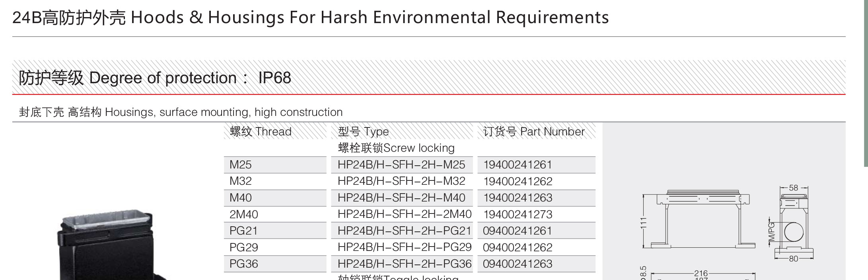Click the '80' base dimension label
The image size is (868, 280).
(794, 259)
